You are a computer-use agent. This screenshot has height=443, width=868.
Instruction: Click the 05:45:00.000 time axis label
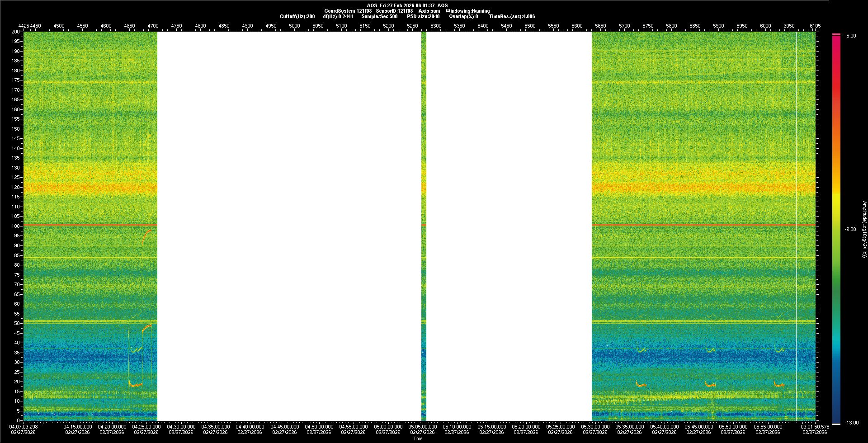[698, 427]
